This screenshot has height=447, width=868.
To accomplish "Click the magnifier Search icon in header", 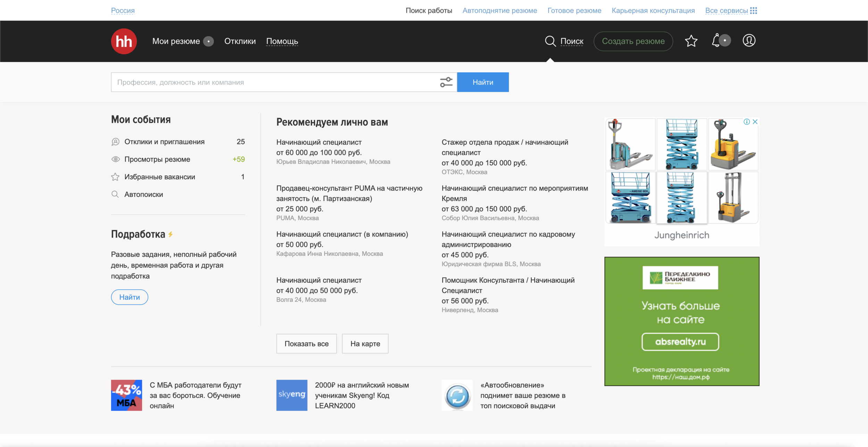I will coord(550,41).
